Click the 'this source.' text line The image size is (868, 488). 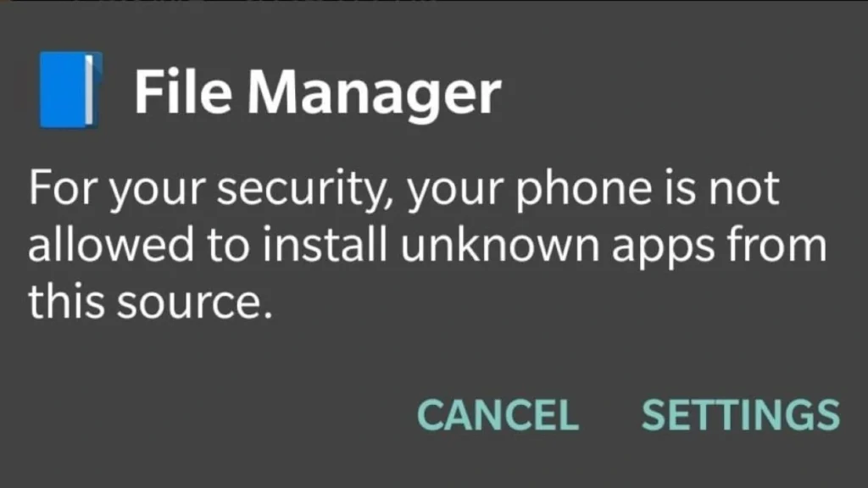[151, 302]
